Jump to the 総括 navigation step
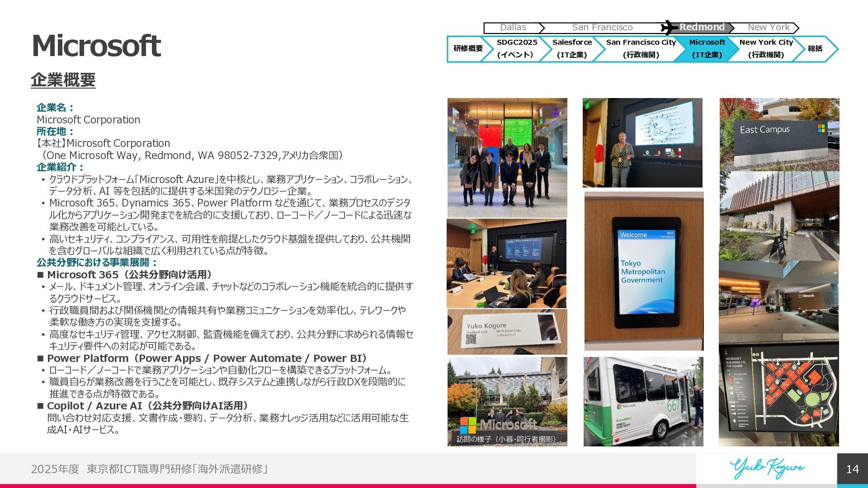The image size is (868, 488). pos(815,48)
